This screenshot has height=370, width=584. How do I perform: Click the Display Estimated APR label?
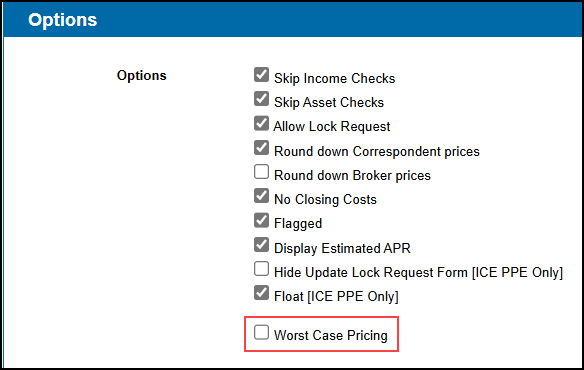(342, 249)
